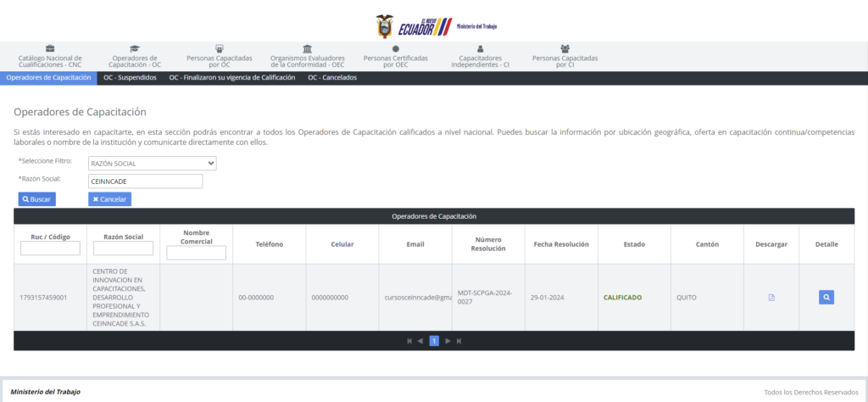Click the graduation cap icon above Operadores de Capacitación
Image resolution: width=868 pixels, height=402 pixels.
(x=135, y=48)
